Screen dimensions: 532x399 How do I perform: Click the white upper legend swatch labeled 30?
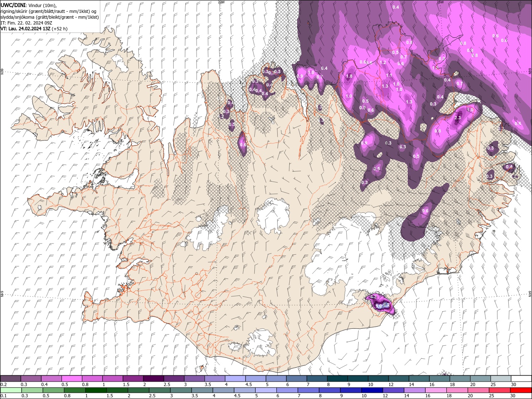(521, 379)
